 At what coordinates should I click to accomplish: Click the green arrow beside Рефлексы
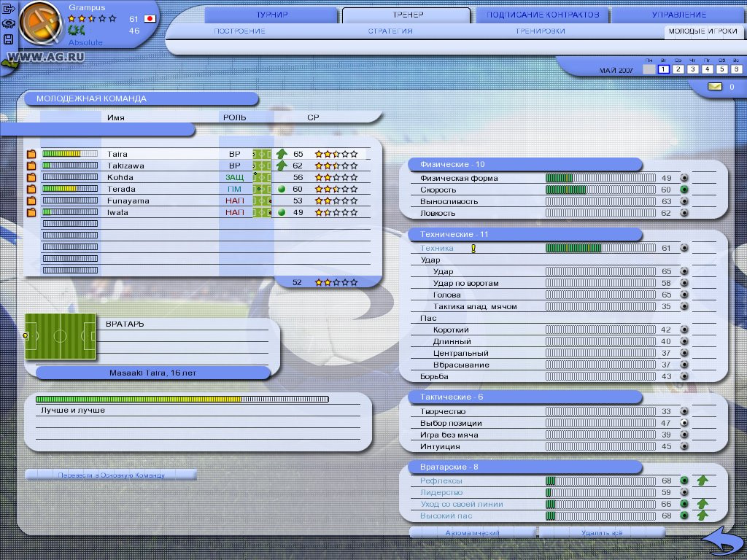point(703,481)
